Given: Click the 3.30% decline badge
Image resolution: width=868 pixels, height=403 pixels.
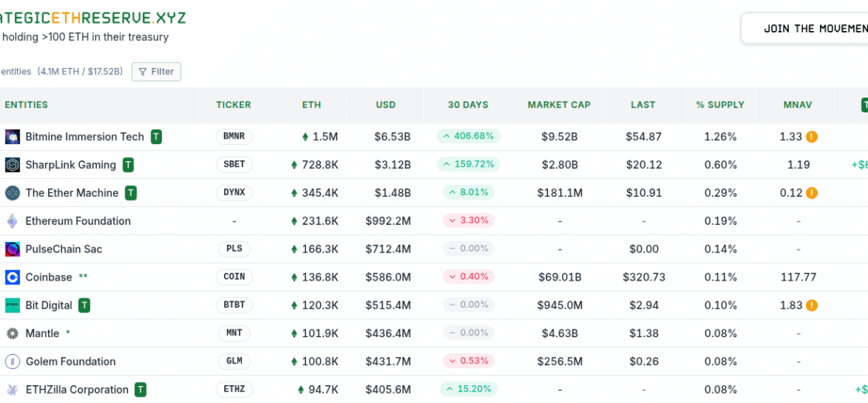Looking at the screenshot, I should (x=468, y=220).
